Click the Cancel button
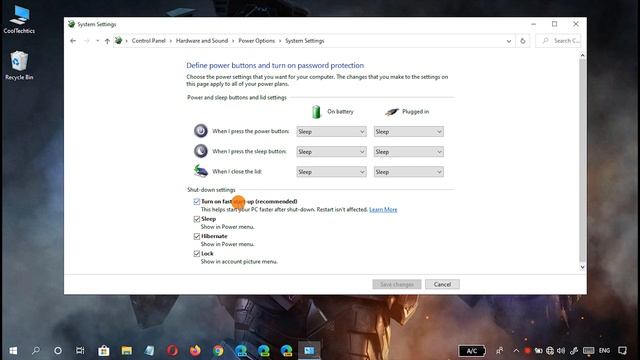Image resolution: width=640 pixels, height=360 pixels. click(x=442, y=284)
